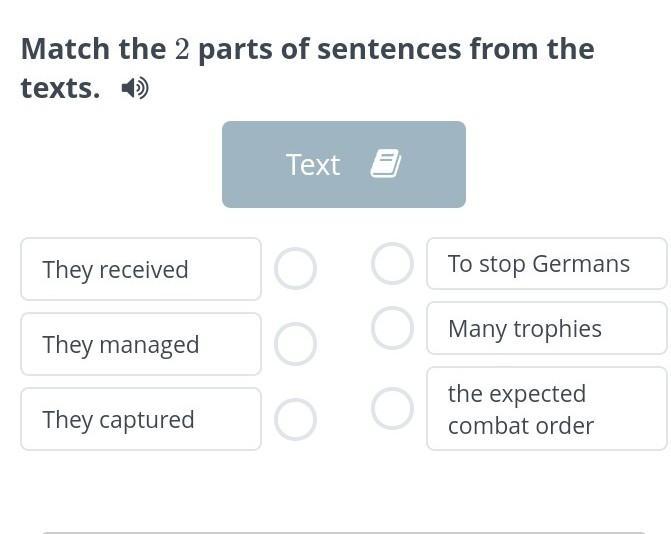Select the circle for "the expected combat order"
This screenshot has height=534, width=671.
point(392,408)
